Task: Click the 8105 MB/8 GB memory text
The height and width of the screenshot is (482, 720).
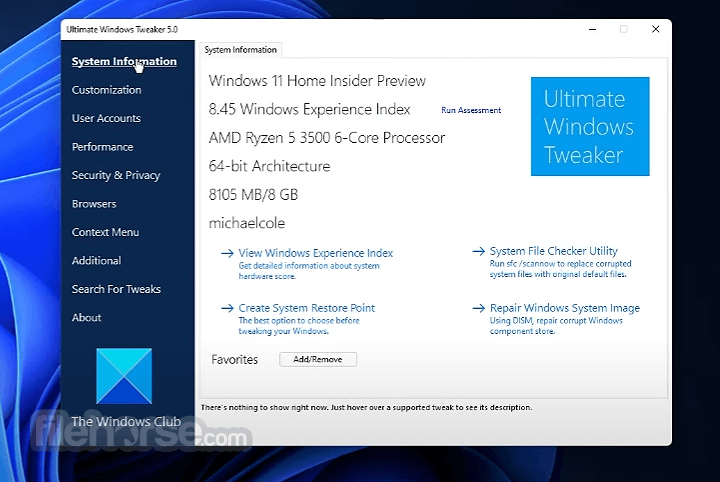Action: point(253,195)
